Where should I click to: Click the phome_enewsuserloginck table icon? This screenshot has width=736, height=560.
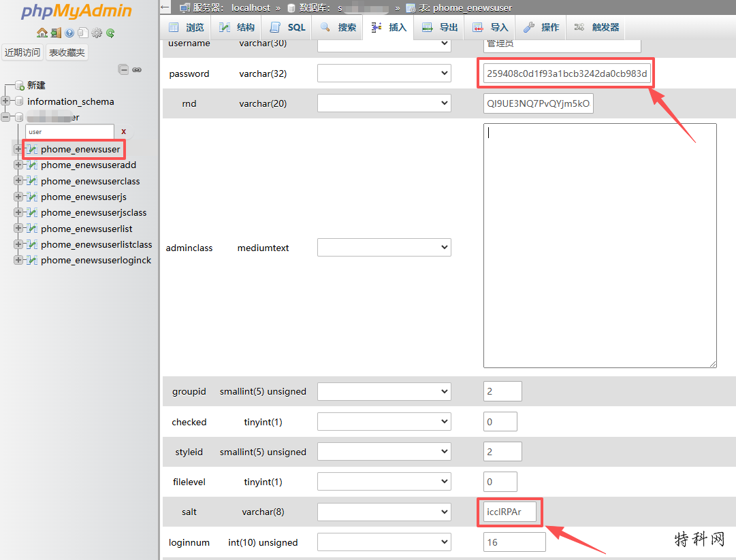tap(32, 261)
